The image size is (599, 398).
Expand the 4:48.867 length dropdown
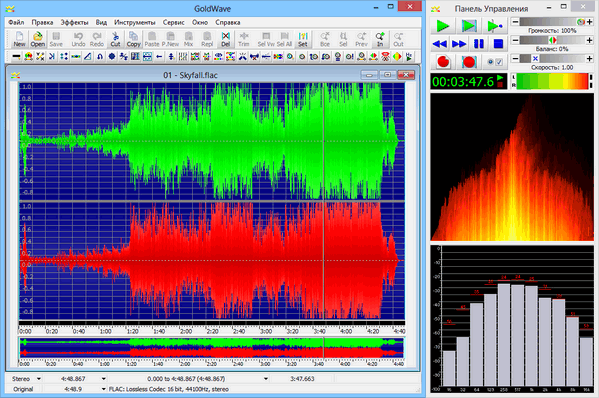coord(104,379)
